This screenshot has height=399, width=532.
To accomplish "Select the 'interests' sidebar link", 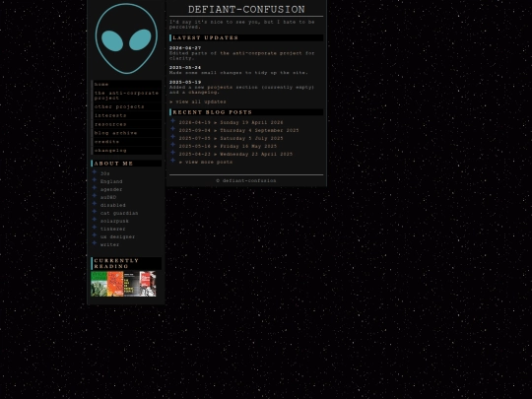I will (126, 115).
